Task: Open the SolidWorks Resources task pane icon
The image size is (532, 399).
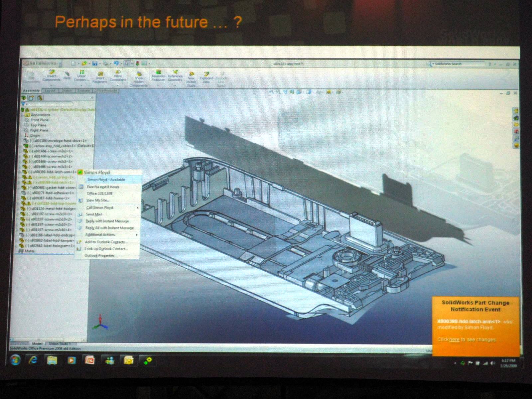Action: 516,111
